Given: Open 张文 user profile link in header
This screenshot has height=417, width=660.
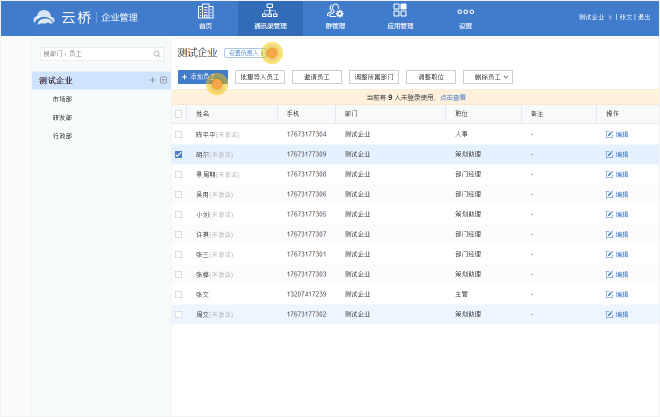Looking at the screenshot, I should click(x=626, y=17).
